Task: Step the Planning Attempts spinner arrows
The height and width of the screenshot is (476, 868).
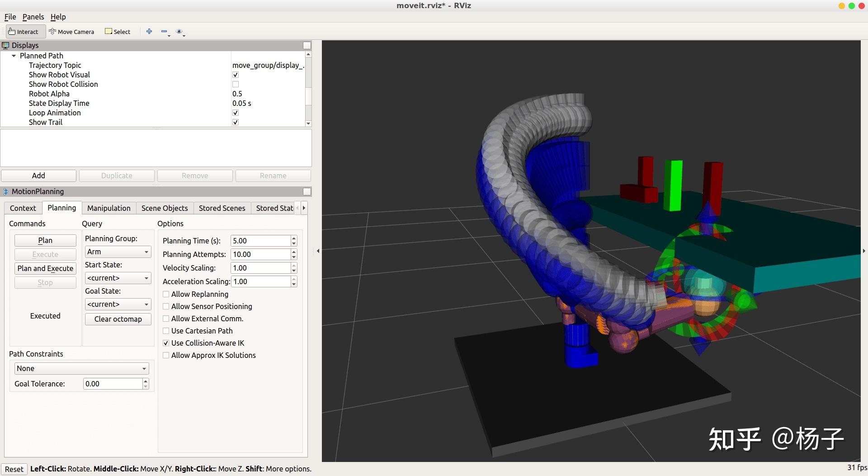Action: pyautogui.click(x=294, y=254)
